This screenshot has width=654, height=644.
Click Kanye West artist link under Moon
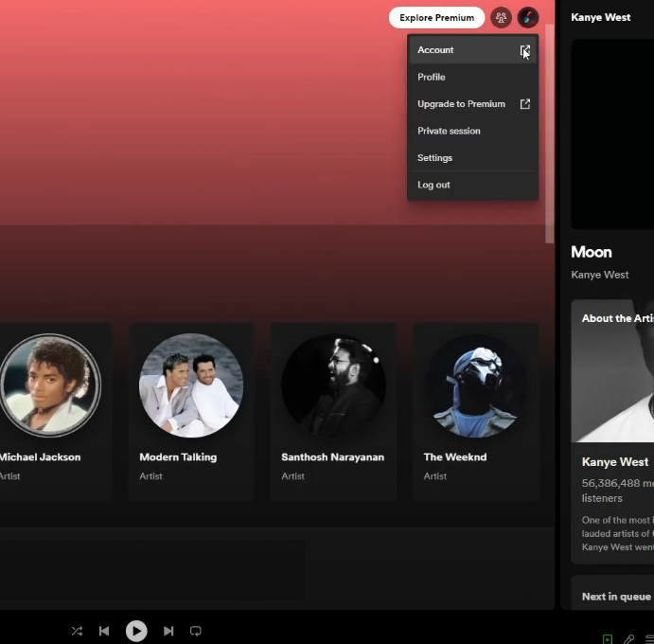tap(600, 275)
